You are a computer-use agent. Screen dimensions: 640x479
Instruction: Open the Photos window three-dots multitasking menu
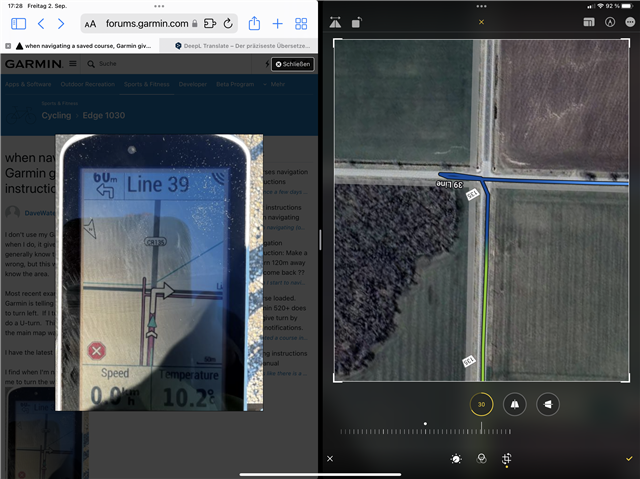point(482,6)
